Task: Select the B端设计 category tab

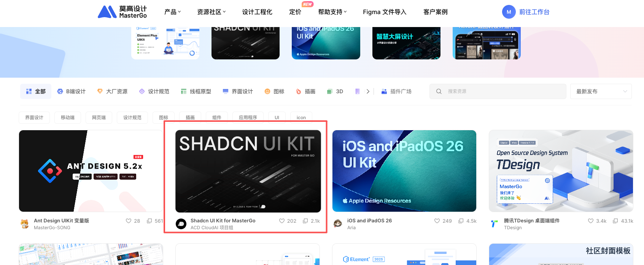Action: 72,91
